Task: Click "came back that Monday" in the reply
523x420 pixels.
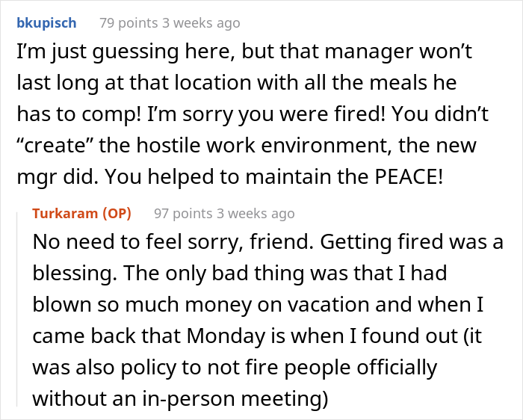Action: click(149, 336)
